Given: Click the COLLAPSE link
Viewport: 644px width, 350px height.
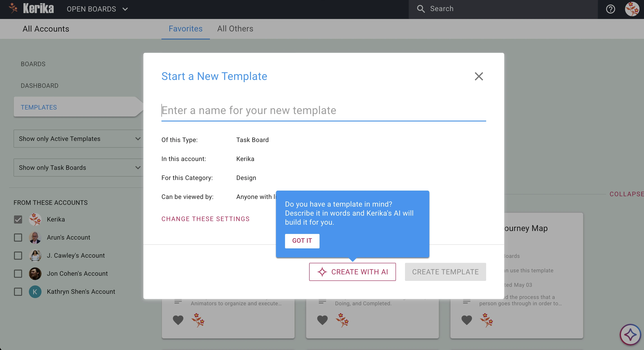Looking at the screenshot, I should tap(626, 194).
